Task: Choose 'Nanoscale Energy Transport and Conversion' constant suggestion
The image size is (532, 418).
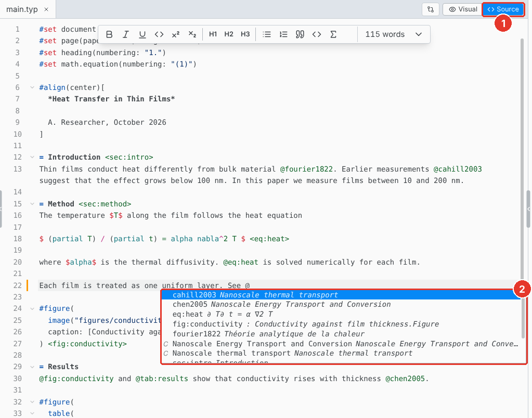Action: point(341,344)
